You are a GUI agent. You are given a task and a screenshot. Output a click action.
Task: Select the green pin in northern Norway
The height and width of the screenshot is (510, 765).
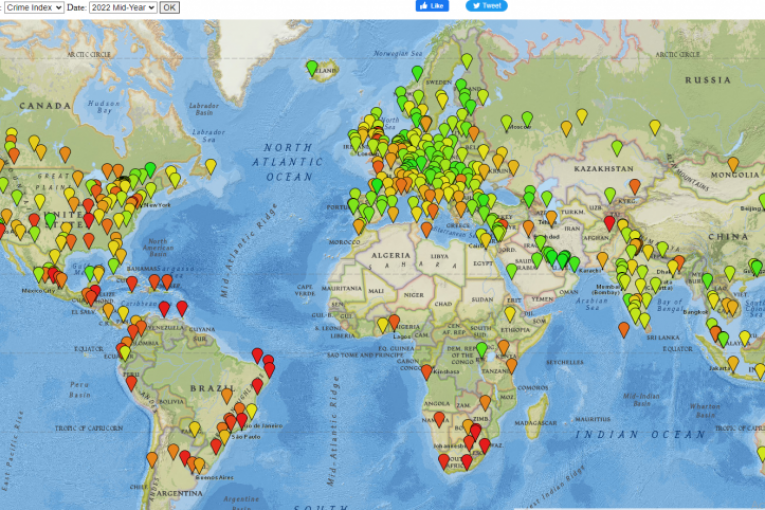click(x=466, y=61)
